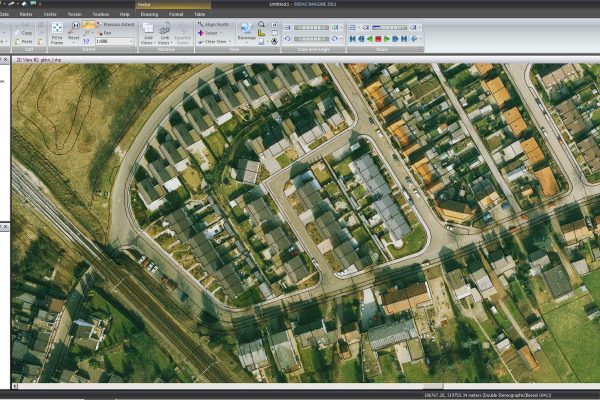
Task: Close the upper left side panel
Action: pyautogui.click(x=5, y=60)
